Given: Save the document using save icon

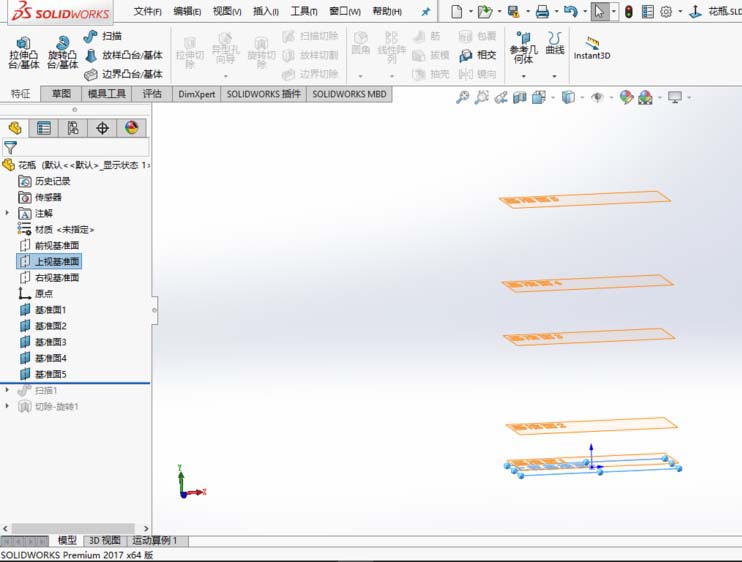Looking at the screenshot, I should click(513, 11).
